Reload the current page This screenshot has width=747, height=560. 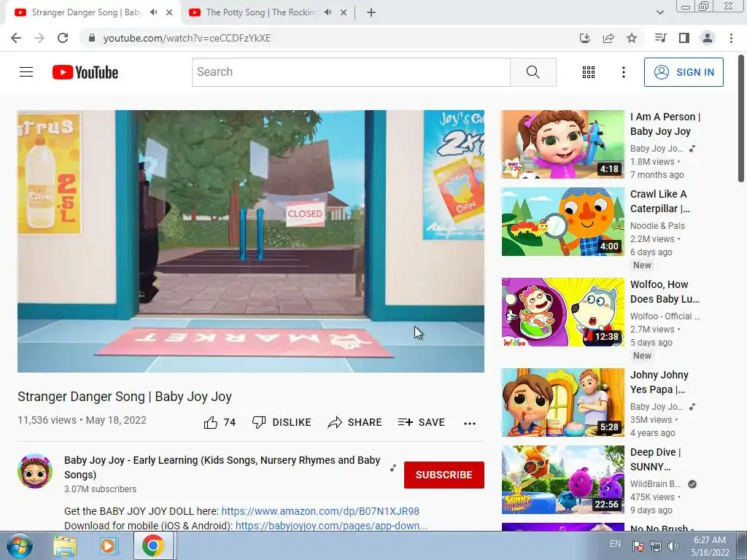(63, 38)
